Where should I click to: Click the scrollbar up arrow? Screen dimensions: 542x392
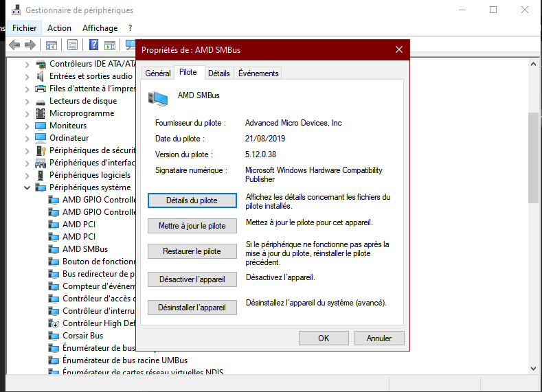tap(533, 64)
